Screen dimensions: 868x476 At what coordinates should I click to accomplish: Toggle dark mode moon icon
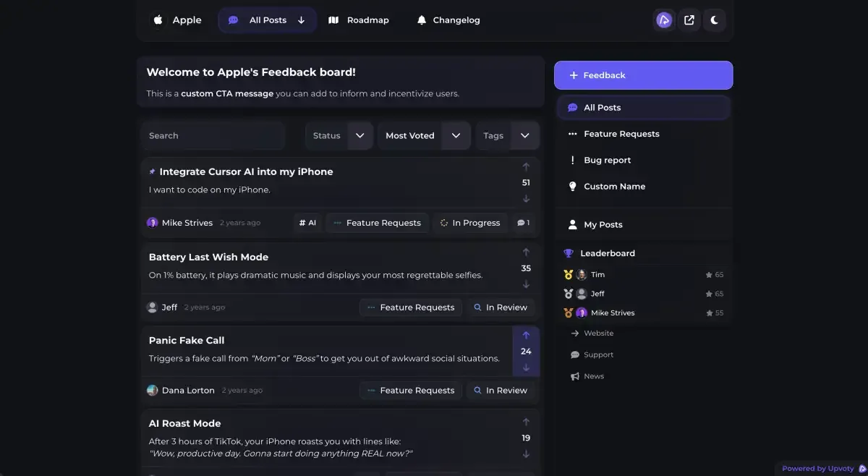click(x=715, y=20)
